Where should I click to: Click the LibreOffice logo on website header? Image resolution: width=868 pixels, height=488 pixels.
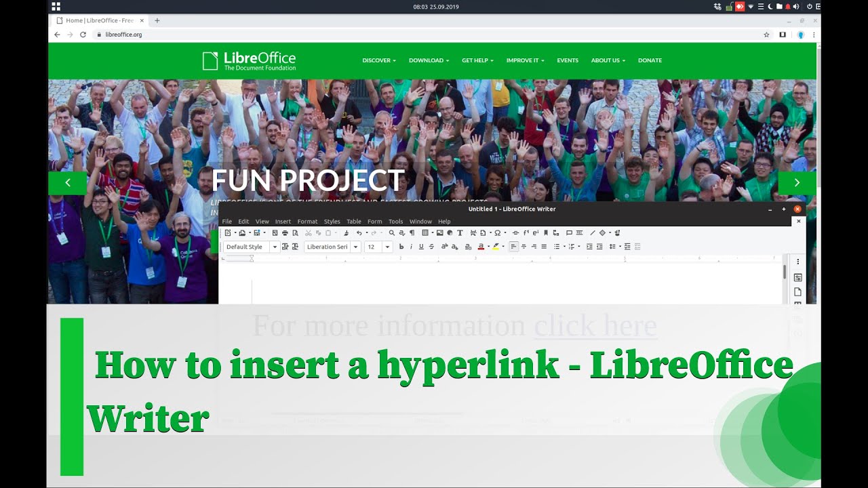[249, 61]
